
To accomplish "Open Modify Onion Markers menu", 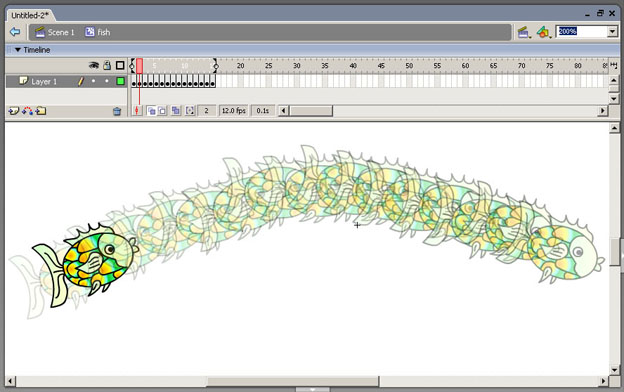I will click(x=190, y=111).
